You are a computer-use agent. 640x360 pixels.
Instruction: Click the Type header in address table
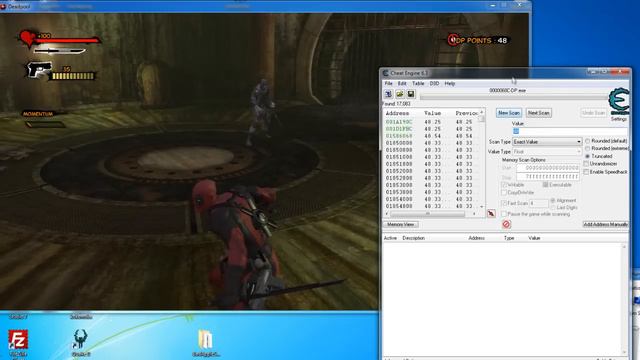509,238
